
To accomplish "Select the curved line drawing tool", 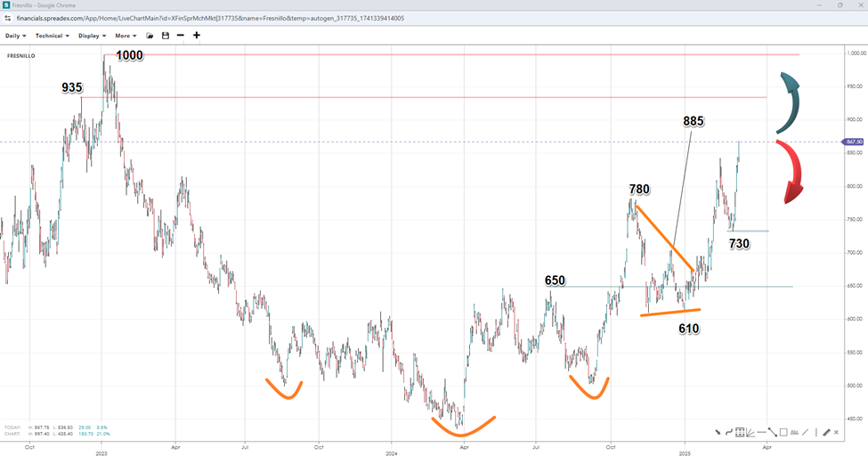I will tap(728, 432).
